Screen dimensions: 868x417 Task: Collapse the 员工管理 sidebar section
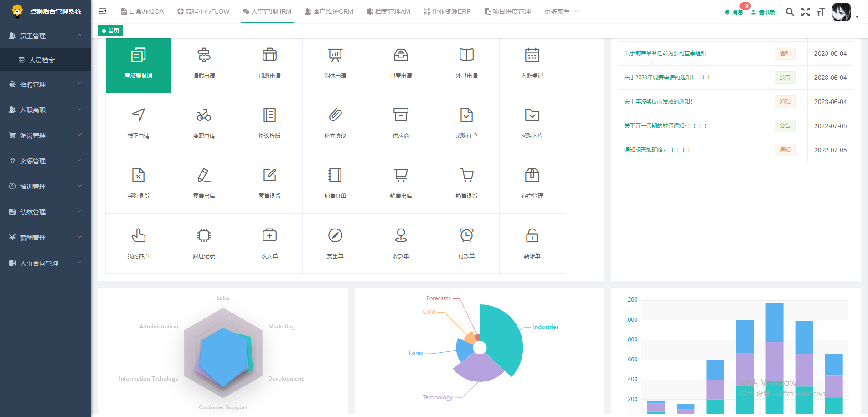[x=46, y=36]
